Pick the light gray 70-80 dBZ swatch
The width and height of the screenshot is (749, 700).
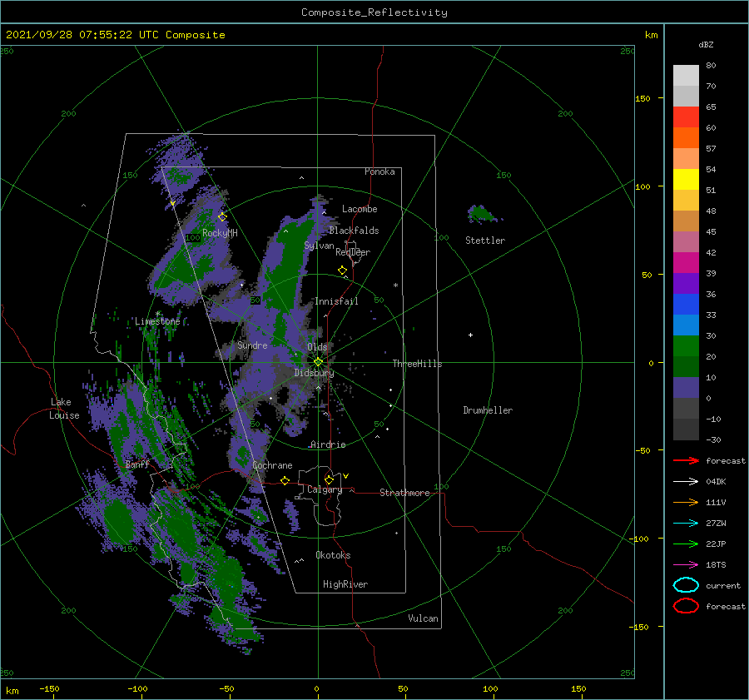[x=686, y=75]
